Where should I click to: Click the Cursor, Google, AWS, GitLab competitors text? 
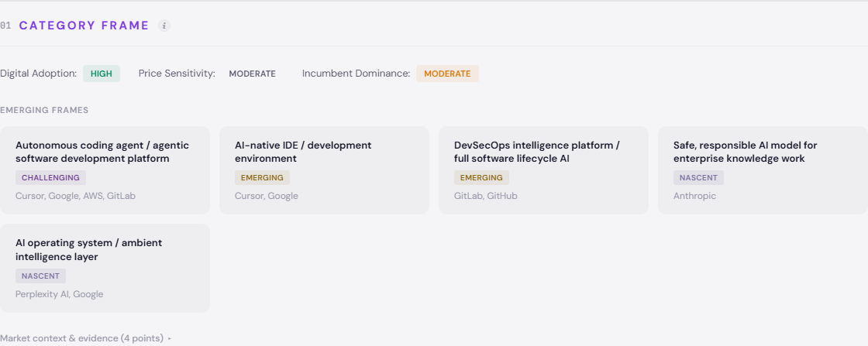pos(75,196)
